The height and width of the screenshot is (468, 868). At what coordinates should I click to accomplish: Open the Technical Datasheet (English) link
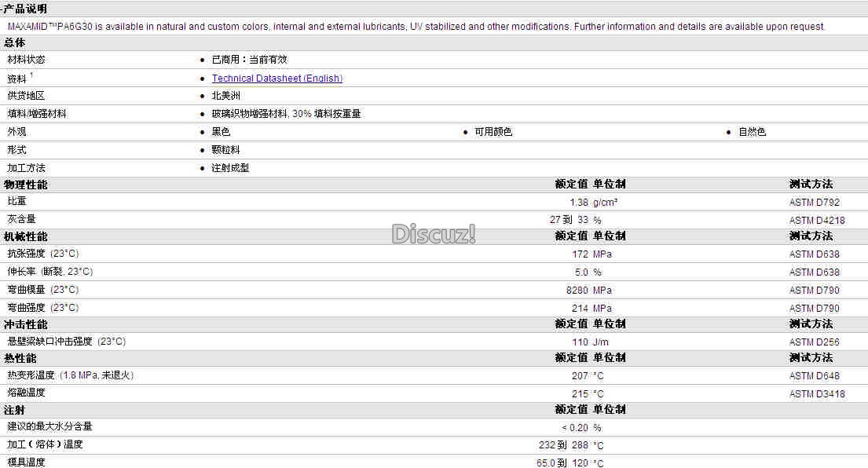277,78
